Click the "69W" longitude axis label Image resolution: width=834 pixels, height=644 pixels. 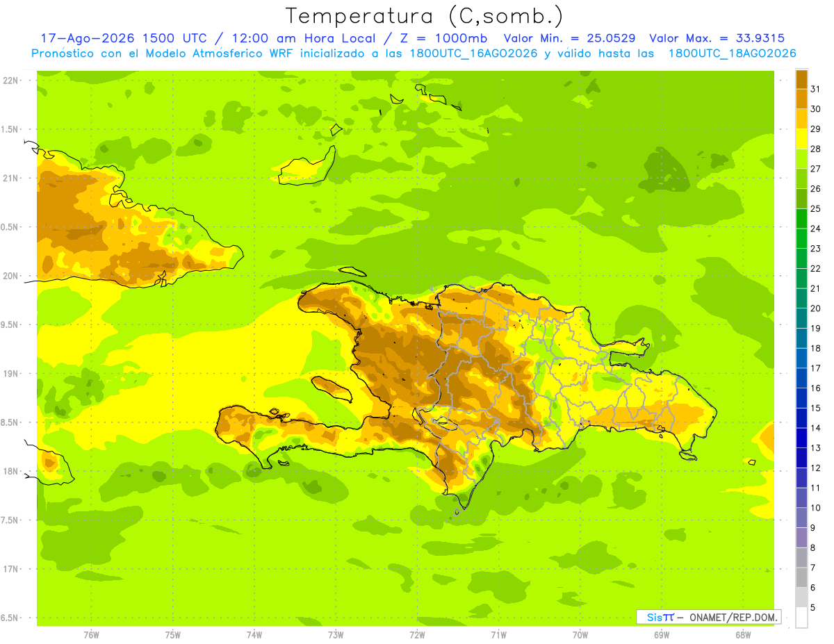click(x=662, y=635)
